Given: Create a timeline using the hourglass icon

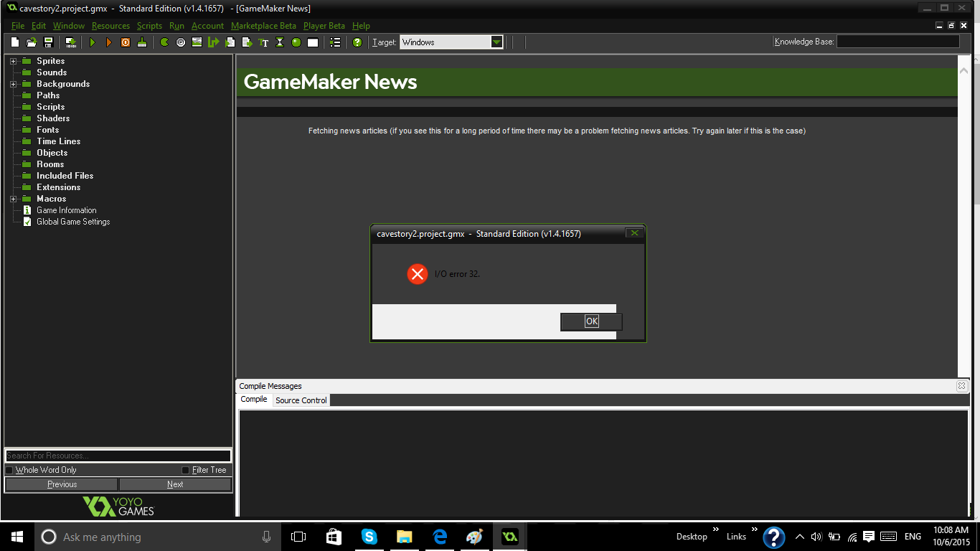Looking at the screenshot, I should [280, 42].
